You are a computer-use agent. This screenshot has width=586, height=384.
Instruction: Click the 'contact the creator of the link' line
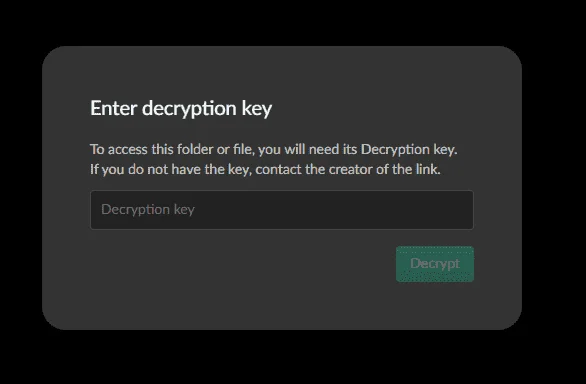(348, 169)
